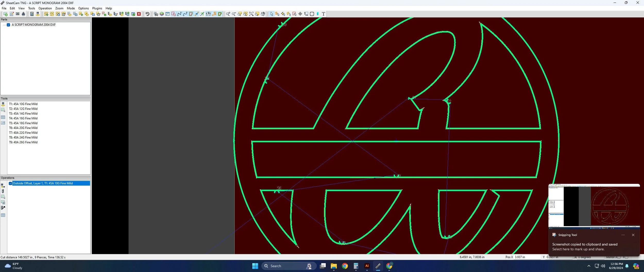The height and width of the screenshot is (272, 644).
Task: Click the operations table icon at panel bottom
Action: 3,215
